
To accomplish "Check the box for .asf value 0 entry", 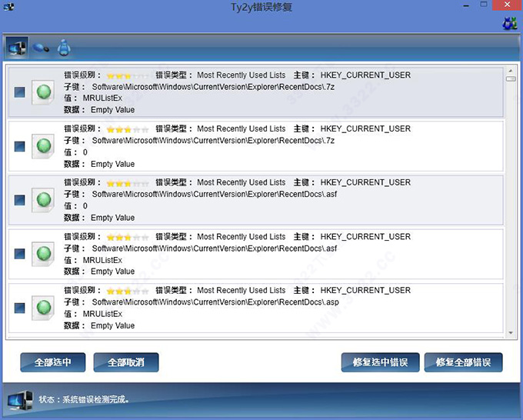I will 20,200.
